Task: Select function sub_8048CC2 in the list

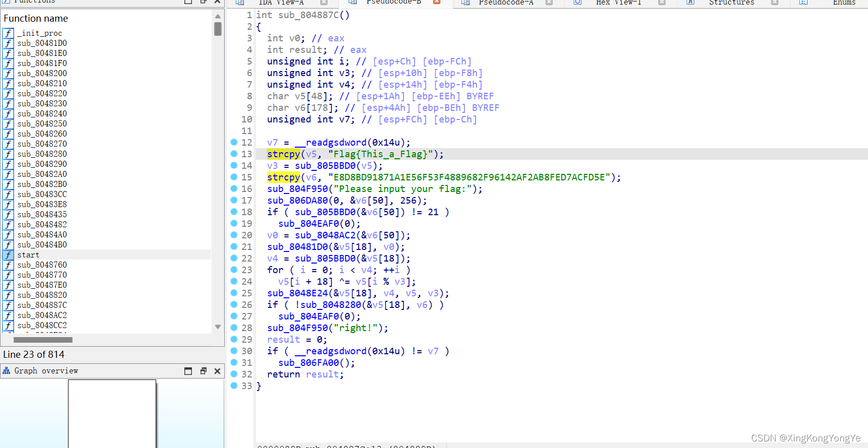Action: click(x=42, y=326)
